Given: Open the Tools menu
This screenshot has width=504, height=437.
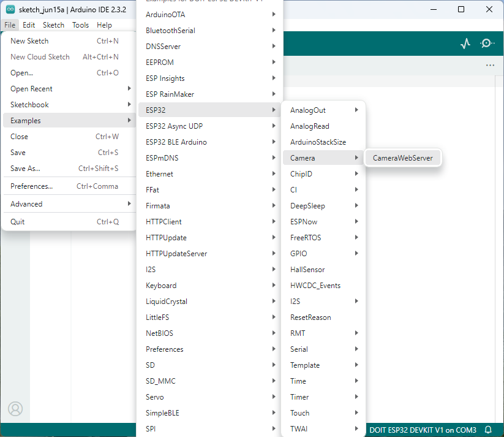Looking at the screenshot, I should pyautogui.click(x=80, y=25).
